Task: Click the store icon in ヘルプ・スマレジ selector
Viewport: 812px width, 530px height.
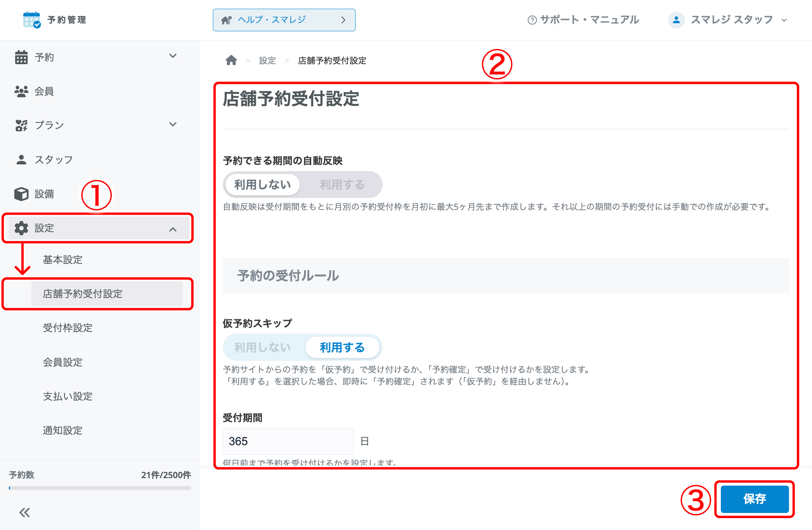Action: (226, 20)
